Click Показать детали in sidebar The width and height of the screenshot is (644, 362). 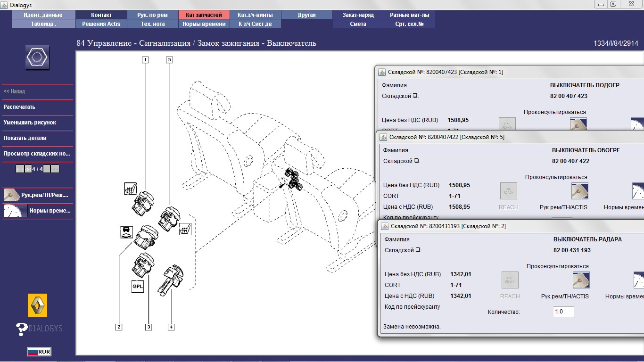tap(25, 138)
